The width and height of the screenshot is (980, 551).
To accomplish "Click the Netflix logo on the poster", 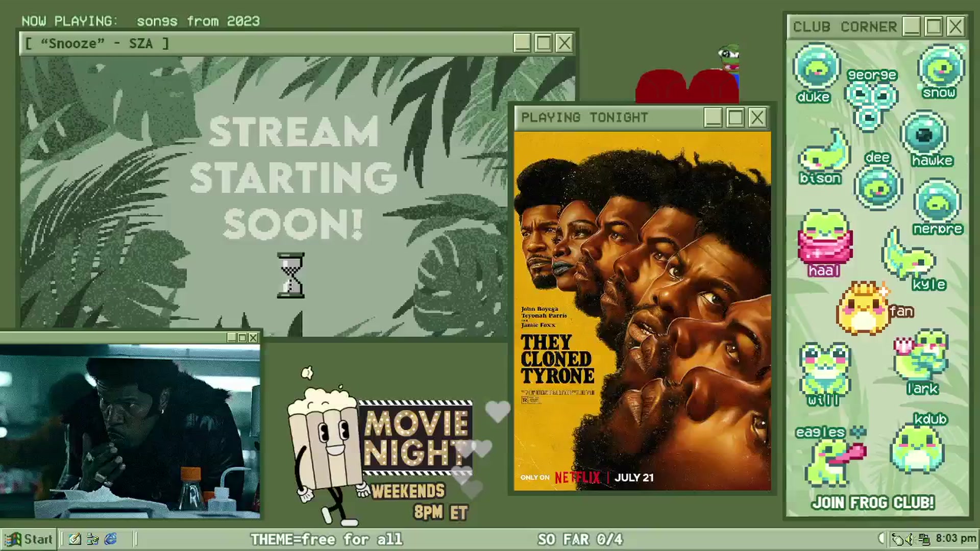I will [578, 478].
